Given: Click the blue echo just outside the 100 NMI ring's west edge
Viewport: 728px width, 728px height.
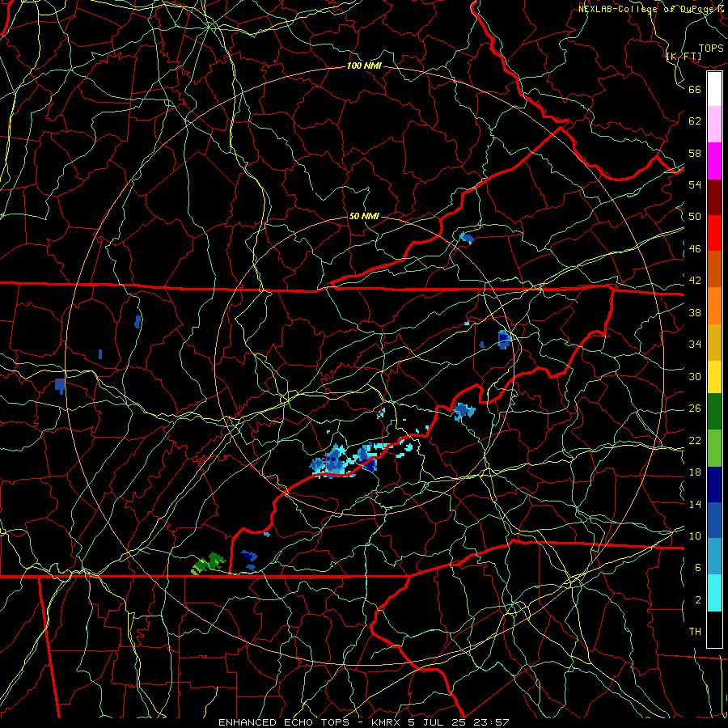Looking at the screenshot, I should pos(60,386).
